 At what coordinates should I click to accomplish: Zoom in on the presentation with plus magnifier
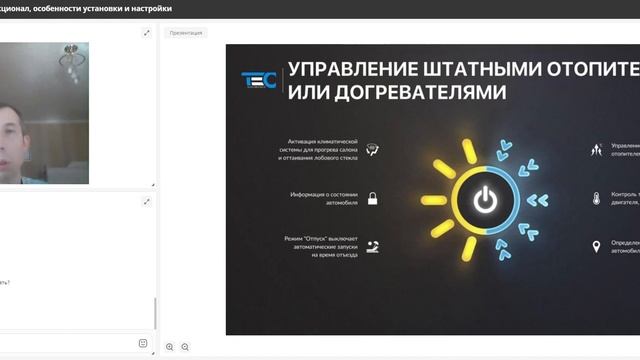(x=169, y=347)
